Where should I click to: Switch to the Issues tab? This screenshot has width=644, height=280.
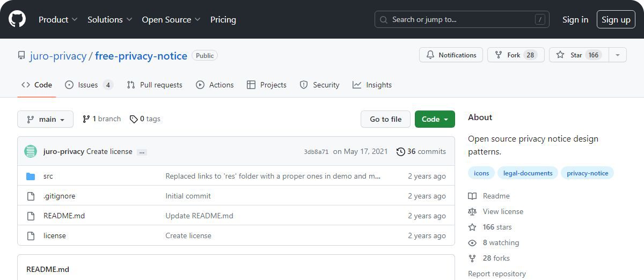point(89,85)
